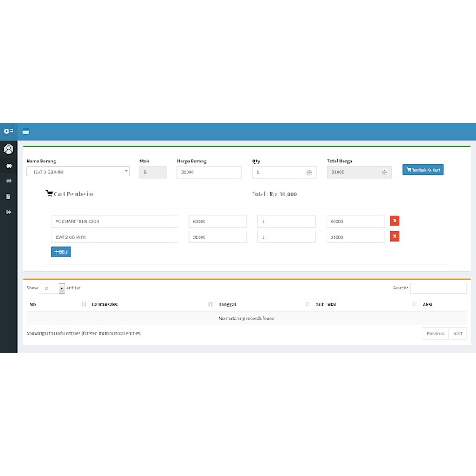Click the quantity field of ISAT cart row
Image resolution: width=476 pixels, height=476 pixels.
286,237
